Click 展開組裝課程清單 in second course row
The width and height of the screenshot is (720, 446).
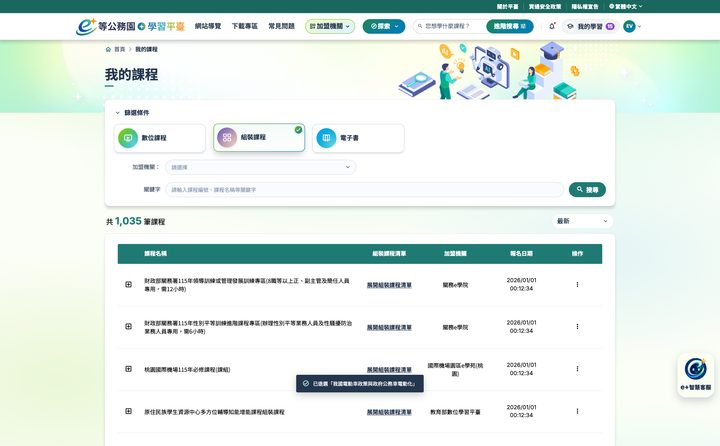(x=389, y=327)
